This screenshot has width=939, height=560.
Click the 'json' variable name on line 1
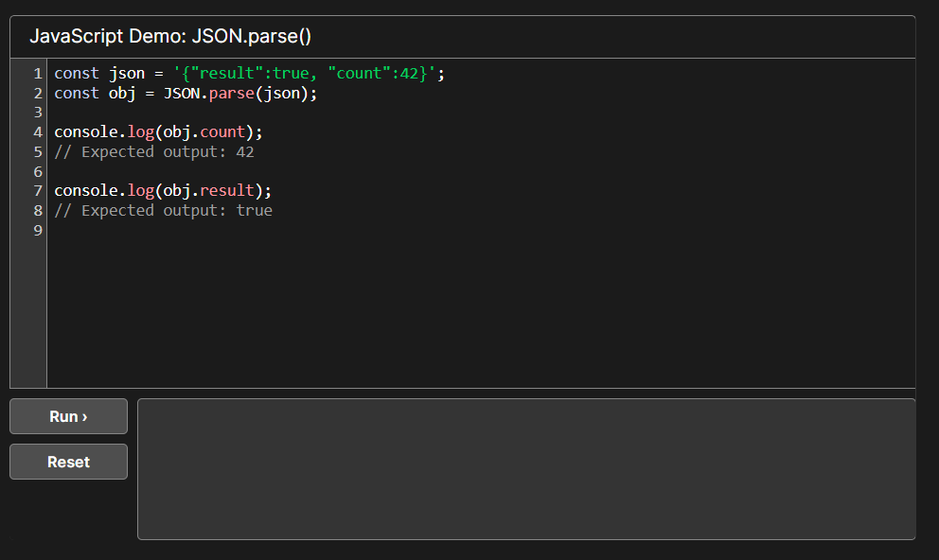(x=127, y=74)
